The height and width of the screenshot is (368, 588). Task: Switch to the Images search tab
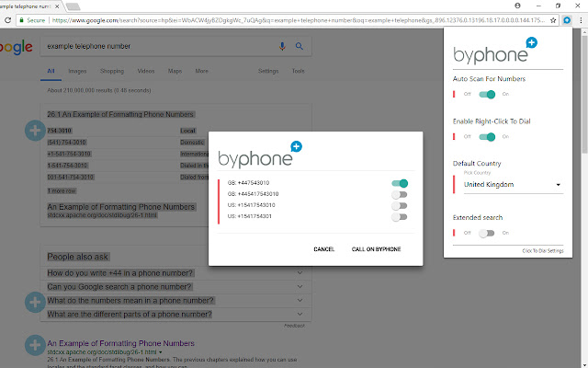pyautogui.click(x=77, y=71)
